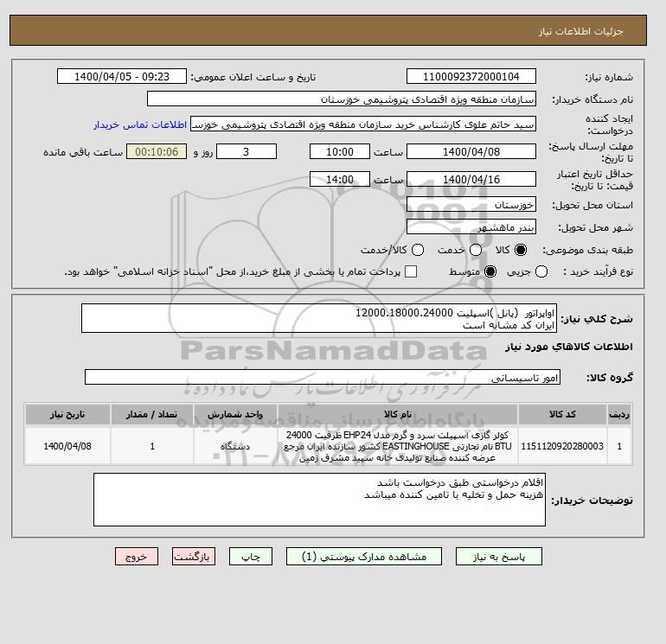Click the تاریخ نیاز column header
666x644 pixels.
coord(67,414)
